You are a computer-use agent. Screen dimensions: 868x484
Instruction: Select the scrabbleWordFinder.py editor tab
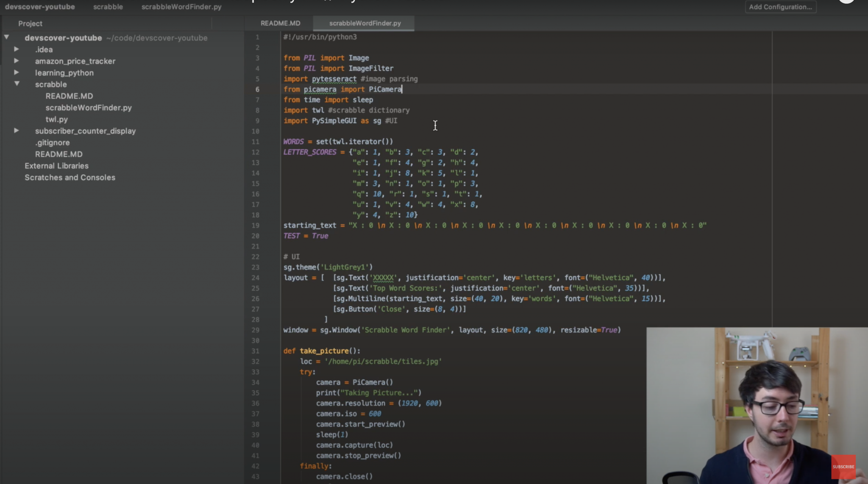click(x=364, y=23)
